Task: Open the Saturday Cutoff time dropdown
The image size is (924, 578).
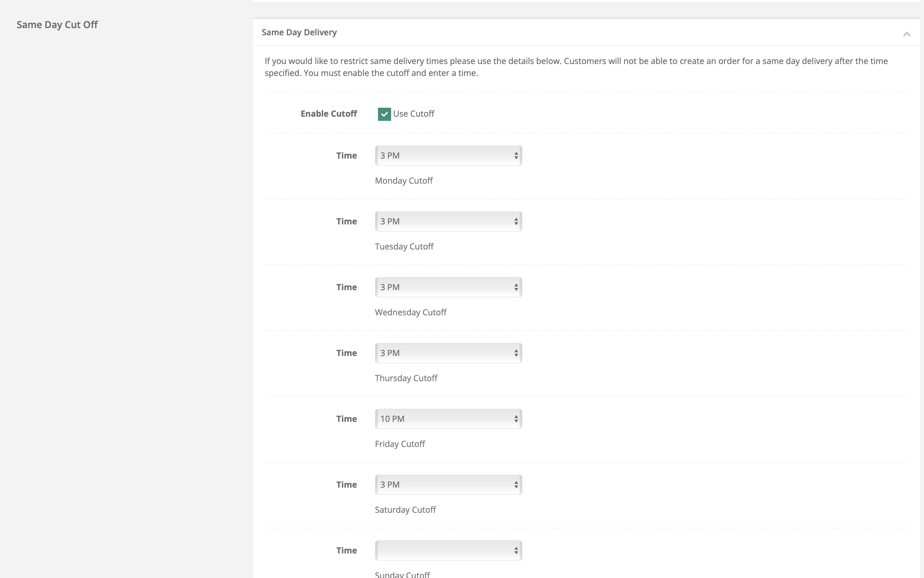Action: tap(448, 484)
